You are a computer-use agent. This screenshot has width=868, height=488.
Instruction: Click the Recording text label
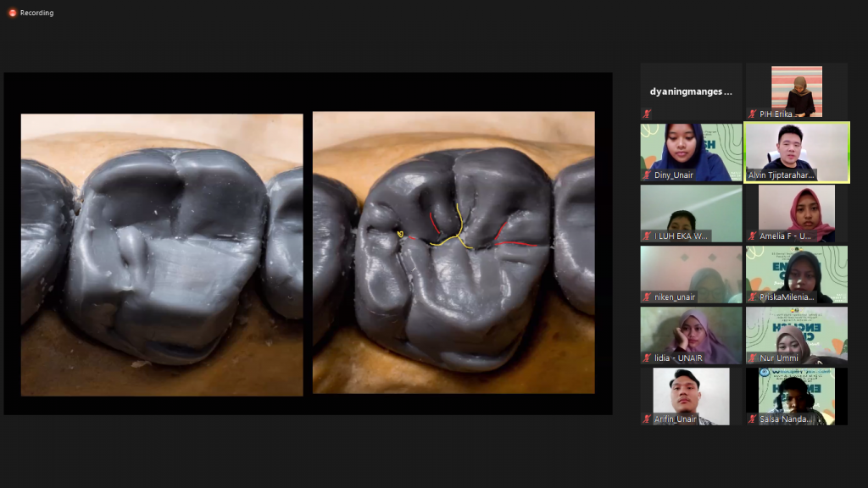point(36,13)
